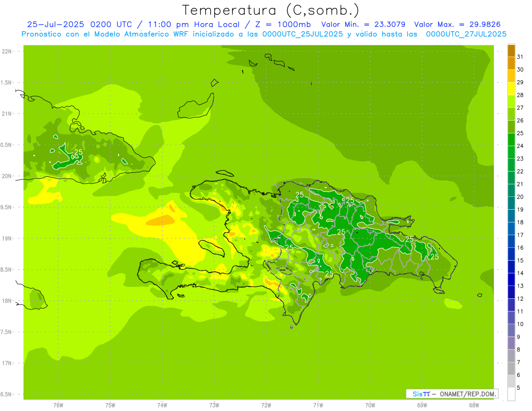The height and width of the screenshot is (411, 532).
Task: Click the title Temperatura (C,somb.)
Action: pyautogui.click(x=271, y=11)
